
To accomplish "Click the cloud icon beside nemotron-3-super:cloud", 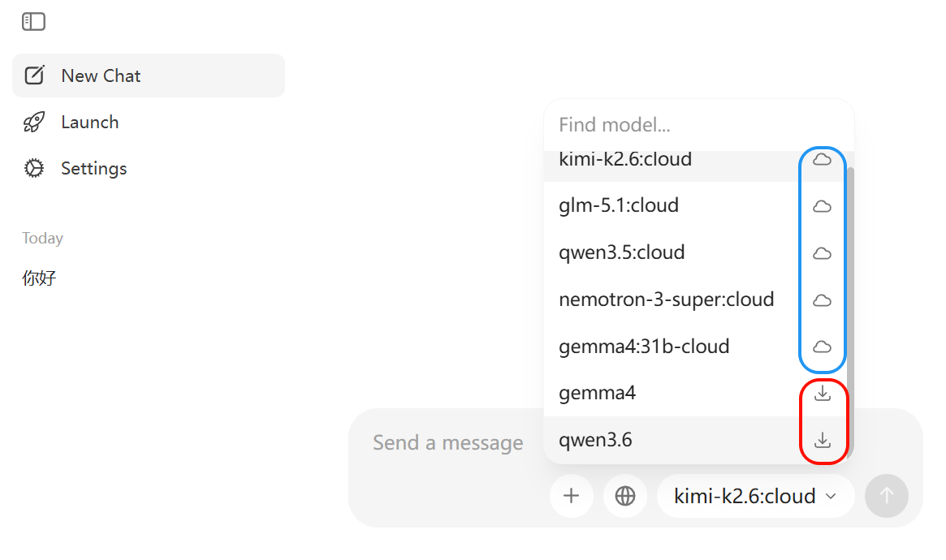I will [x=822, y=299].
